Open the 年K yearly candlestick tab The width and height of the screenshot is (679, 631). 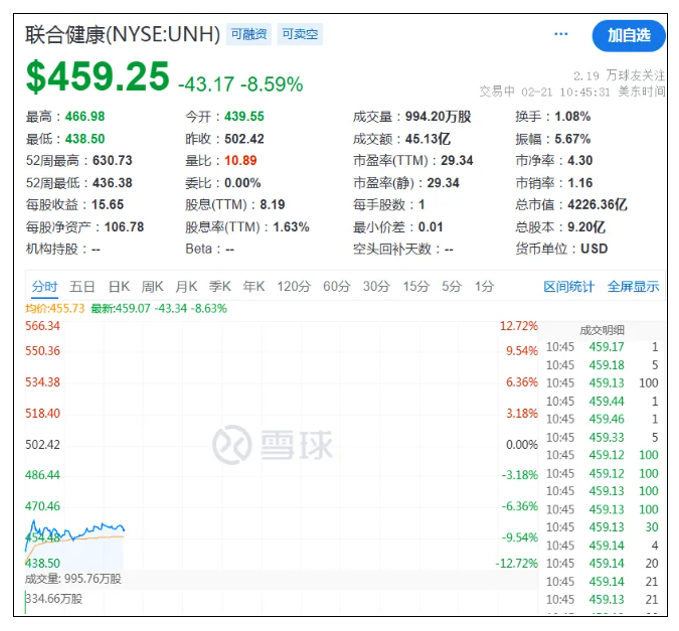click(254, 287)
